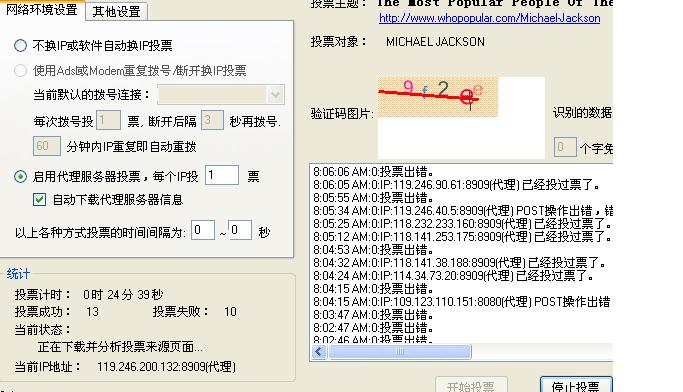Click current IP 119.246.200.132:8909 text
Screen dimensions: 683x392
[x=166, y=367]
